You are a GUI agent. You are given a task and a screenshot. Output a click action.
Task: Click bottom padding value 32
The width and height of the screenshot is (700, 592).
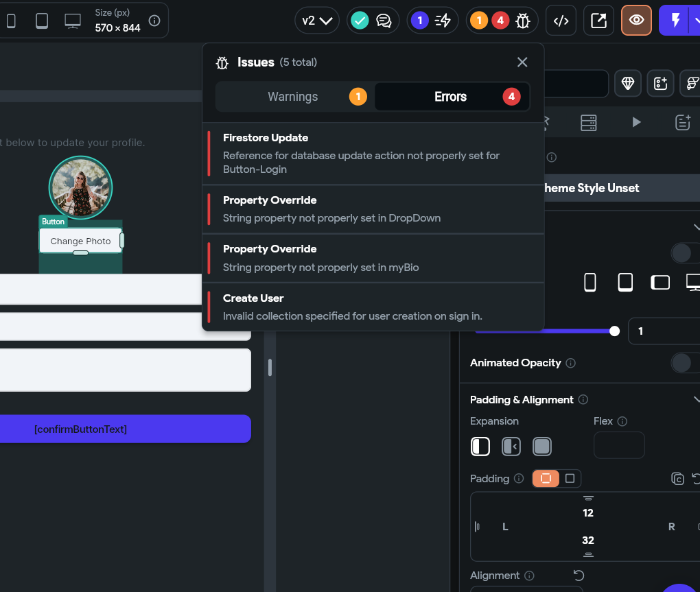588,541
